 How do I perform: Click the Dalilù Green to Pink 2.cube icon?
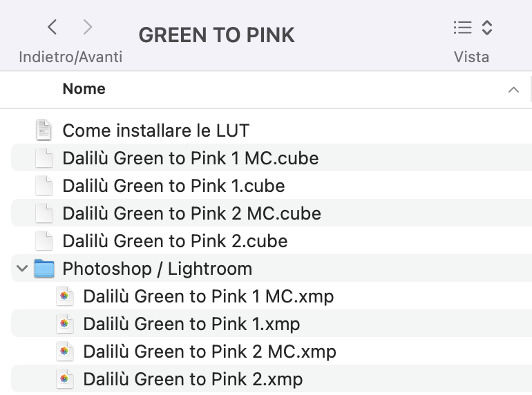(x=44, y=241)
